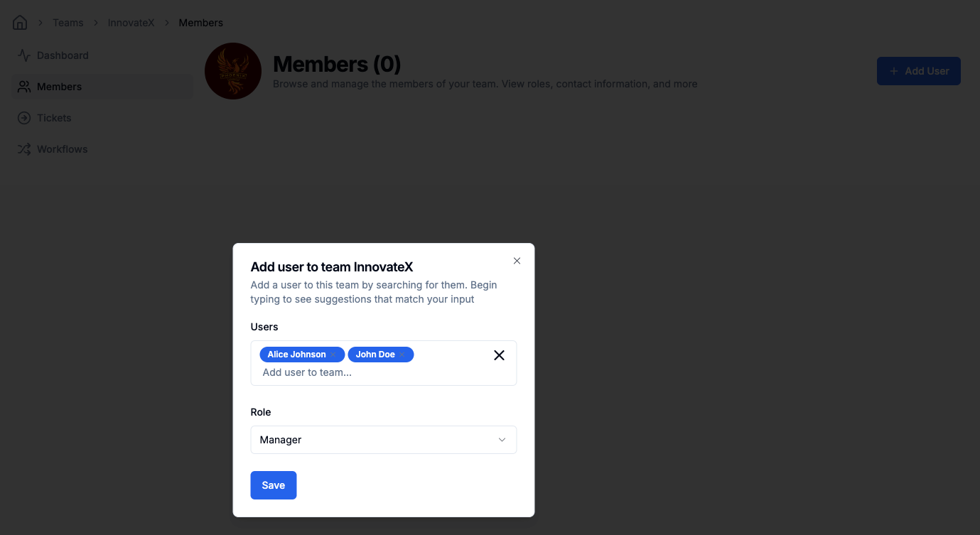
Task: Save the new team members
Action: tap(273, 485)
